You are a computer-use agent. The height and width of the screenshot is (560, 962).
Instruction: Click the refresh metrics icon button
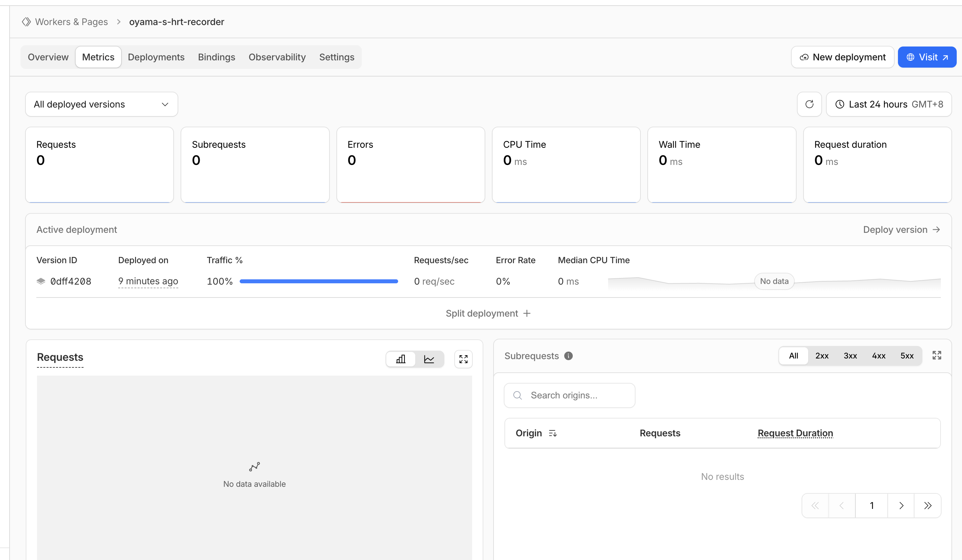(809, 104)
